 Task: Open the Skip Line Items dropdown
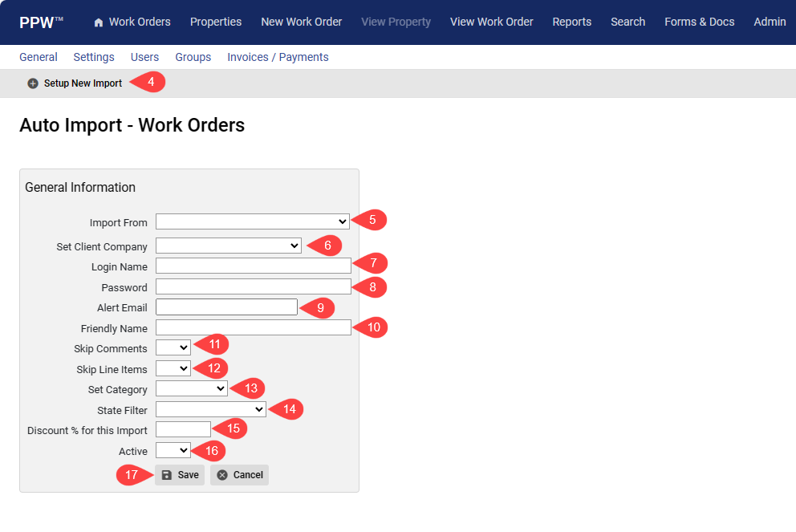pos(171,368)
